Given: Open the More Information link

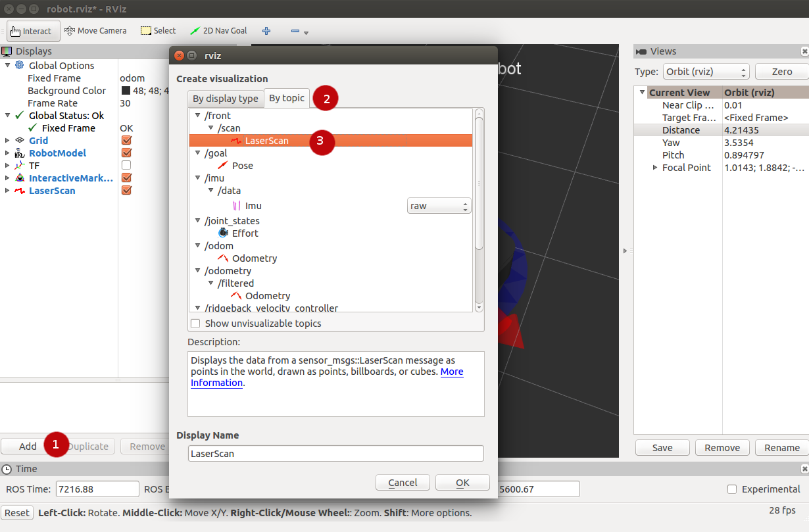Looking at the screenshot, I should 451,372.
